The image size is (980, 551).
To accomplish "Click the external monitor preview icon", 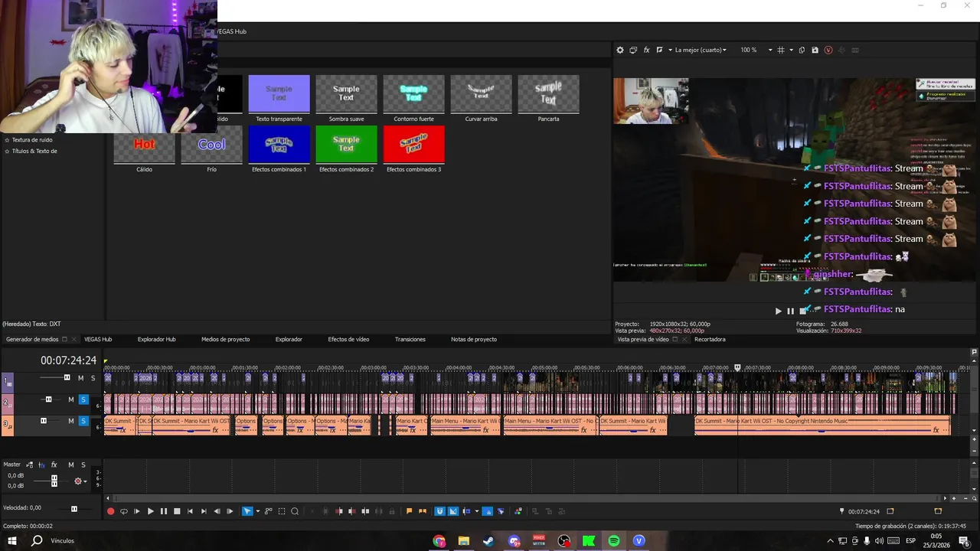I will click(x=633, y=50).
